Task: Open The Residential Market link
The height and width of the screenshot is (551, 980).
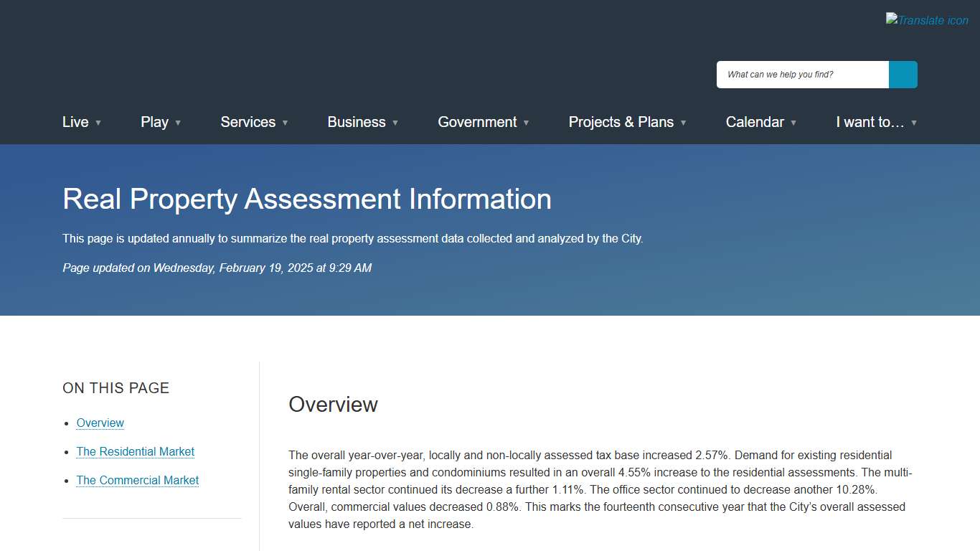Action: pyautogui.click(x=135, y=451)
